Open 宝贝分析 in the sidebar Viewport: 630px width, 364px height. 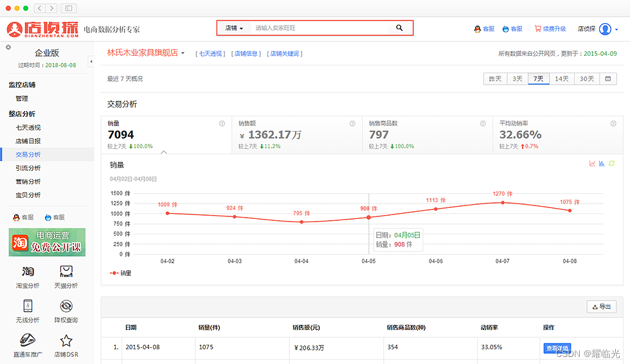[x=28, y=195]
